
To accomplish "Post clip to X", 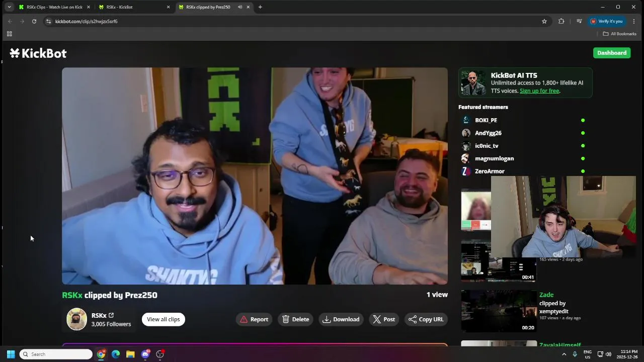I will coord(384,319).
